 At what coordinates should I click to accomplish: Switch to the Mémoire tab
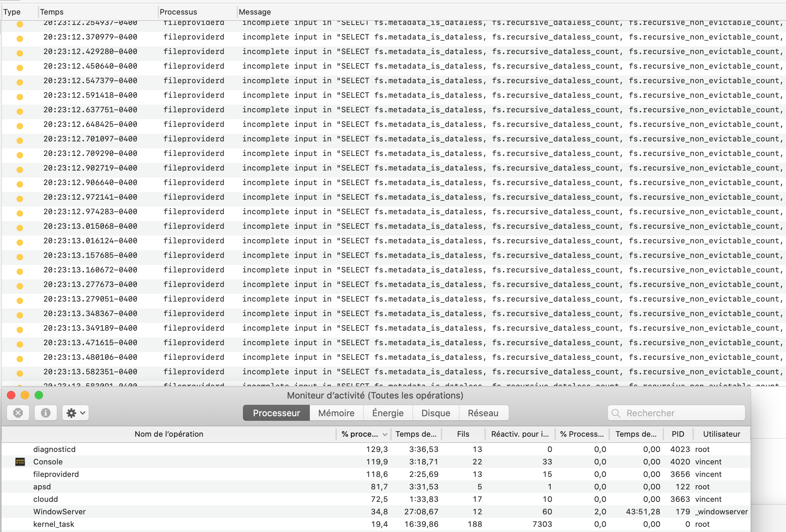click(336, 413)
